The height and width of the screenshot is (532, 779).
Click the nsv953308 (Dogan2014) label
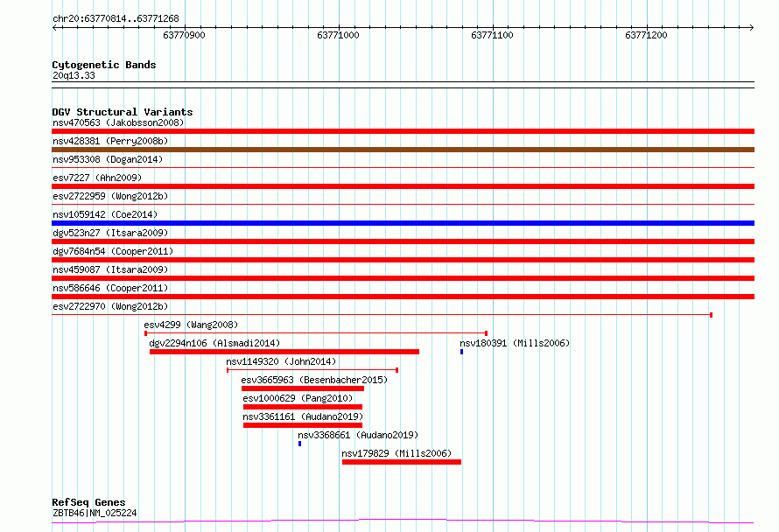click(108, 159)
